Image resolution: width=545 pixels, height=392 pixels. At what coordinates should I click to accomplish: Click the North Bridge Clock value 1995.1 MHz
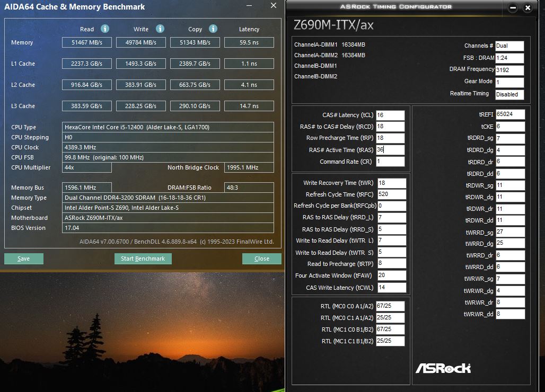point(249,167)
